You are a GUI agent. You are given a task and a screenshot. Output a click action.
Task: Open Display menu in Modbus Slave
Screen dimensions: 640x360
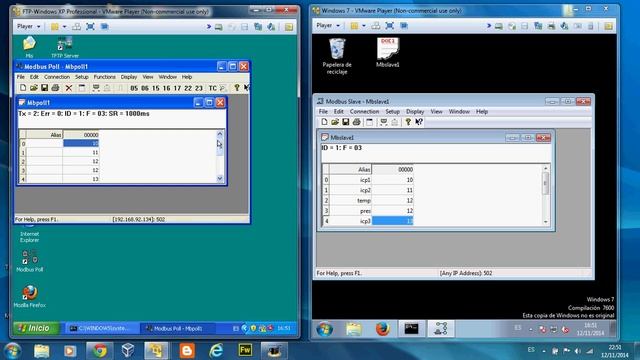click(x=415, y=111)
